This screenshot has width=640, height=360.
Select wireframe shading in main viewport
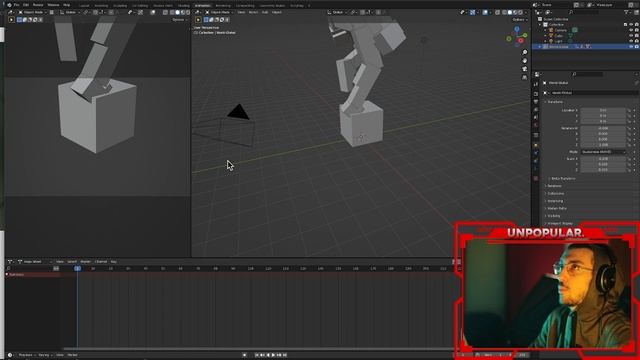[504, 12]
